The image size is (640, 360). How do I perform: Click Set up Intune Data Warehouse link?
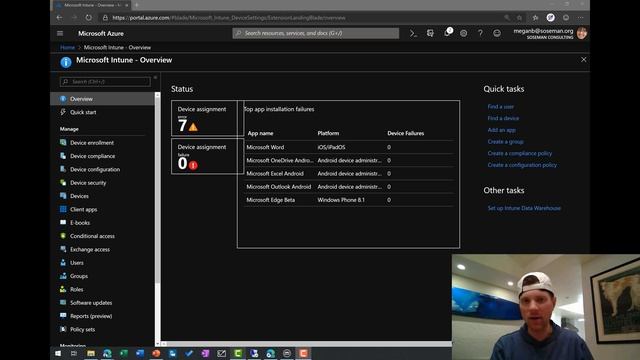[524, 208]
